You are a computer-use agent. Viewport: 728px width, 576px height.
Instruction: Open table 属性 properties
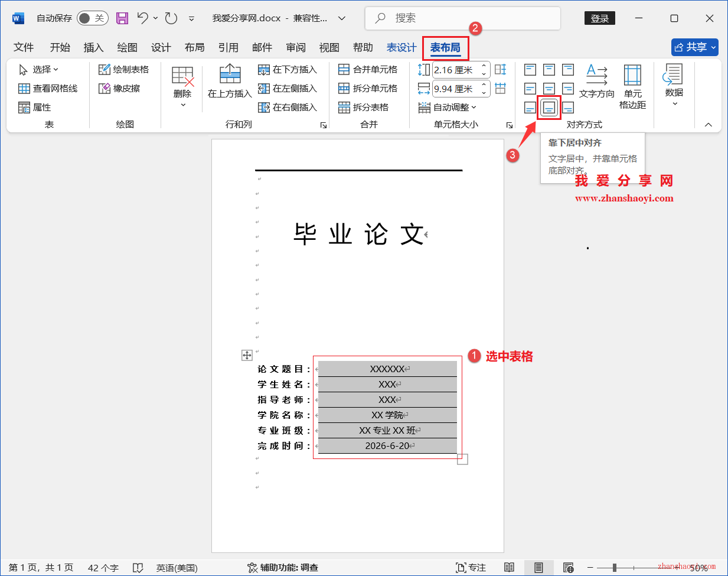click(x=34, y=108)
